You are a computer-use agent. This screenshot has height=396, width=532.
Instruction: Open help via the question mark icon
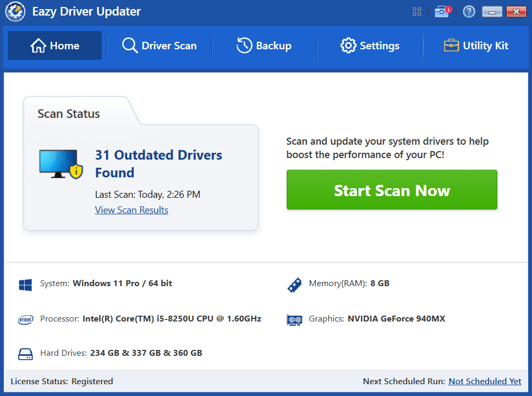[469, 11]
